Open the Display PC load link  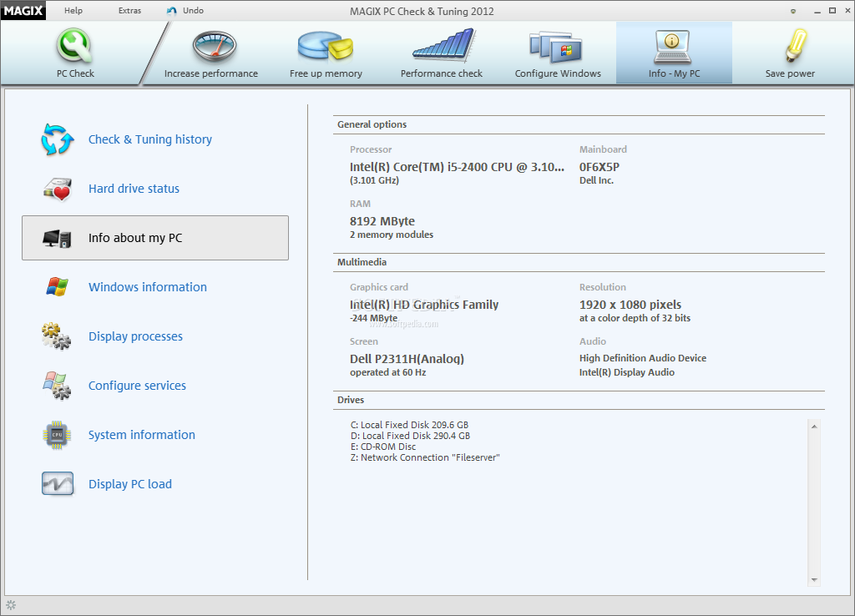coord(129,484)
